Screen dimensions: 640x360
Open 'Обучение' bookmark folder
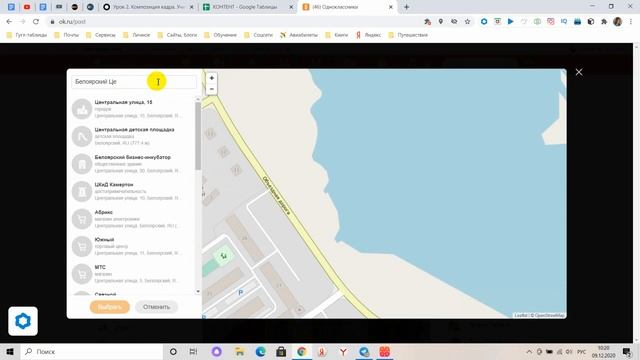[x=220, y=35]
